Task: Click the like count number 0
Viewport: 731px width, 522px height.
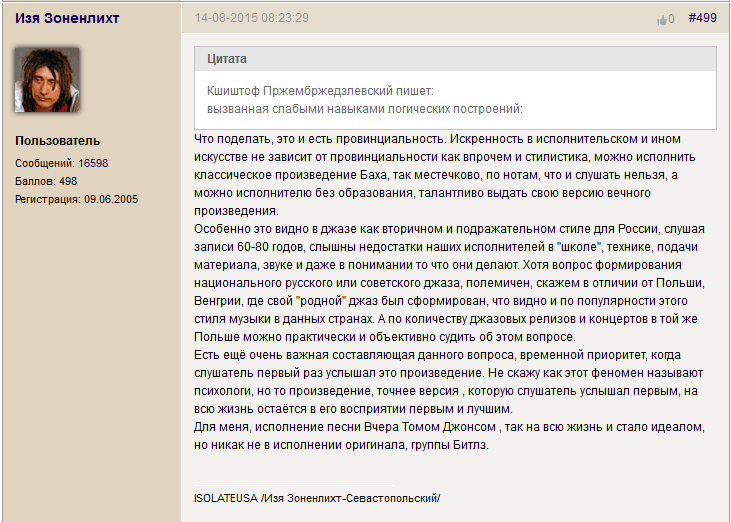Action: coord(671,19)
